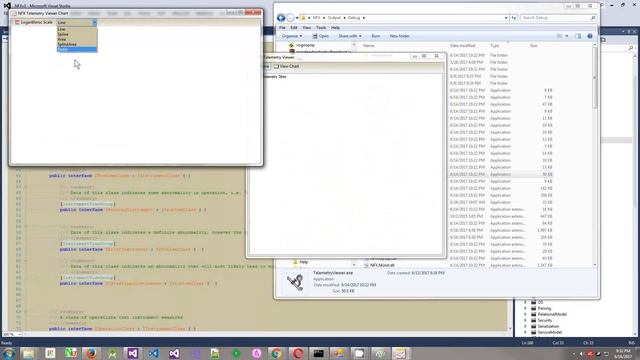This screenshot has width=640, height=360.
Task: Open the Windows Start button
Action: point(8,353)
